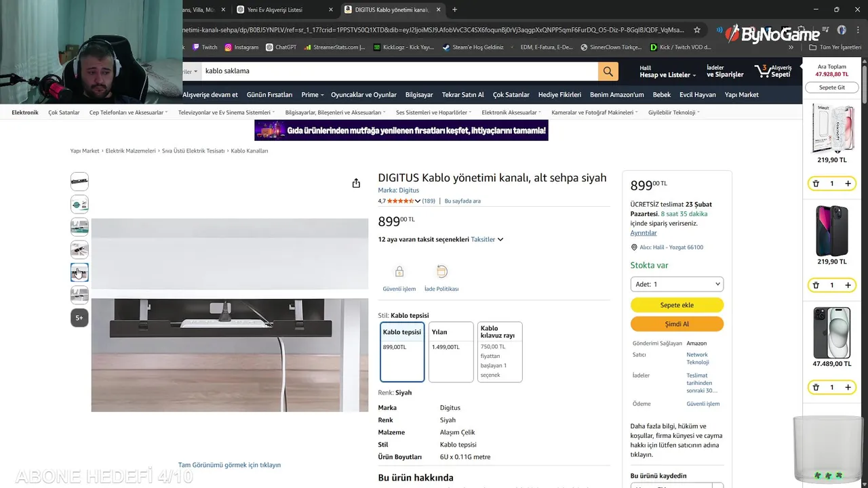Open the Instagram bookmark
Viewport: 868px width, 488px height.
[241, 47]
